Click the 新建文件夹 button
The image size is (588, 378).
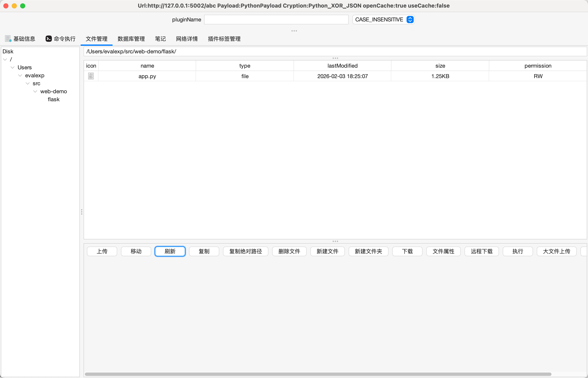(368, 251)
